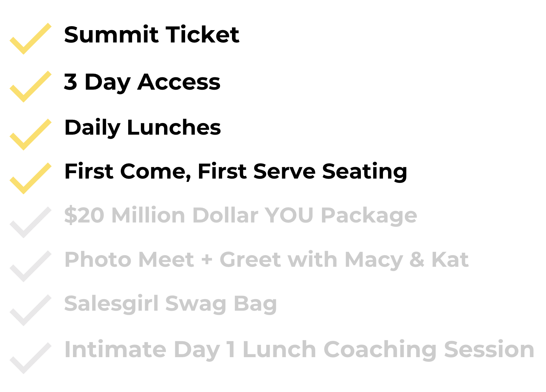Image resolution: width=546 pixels, height=392 pixels.
Task: Click the checkmark for First Come, First Serve Seating
Action: point(30,179)
